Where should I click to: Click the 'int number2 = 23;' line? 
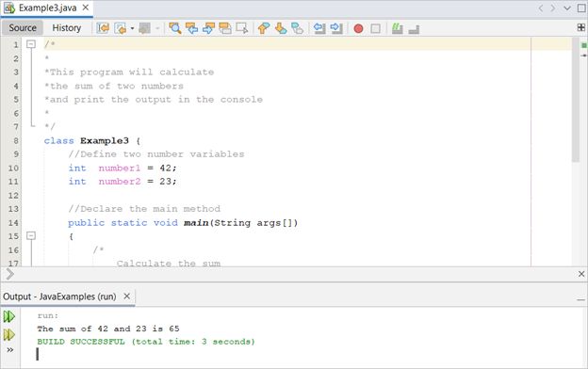(x=122, y=182)
